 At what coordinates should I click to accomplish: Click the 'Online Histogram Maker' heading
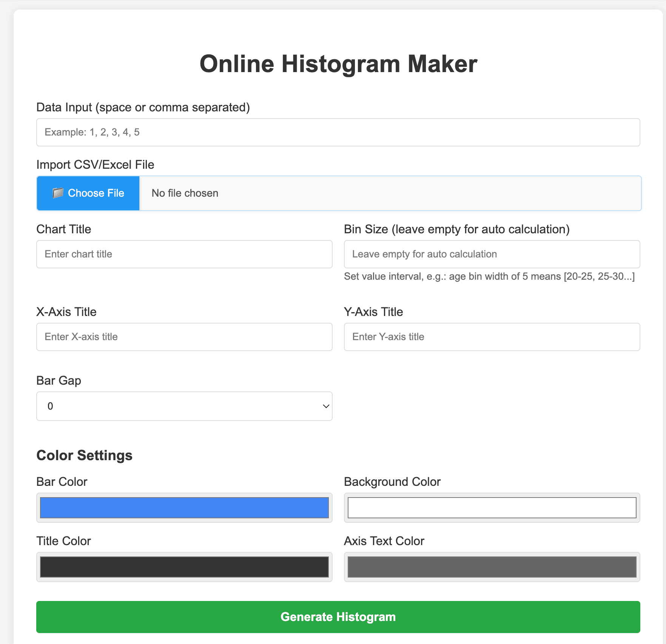click(338, 64)
